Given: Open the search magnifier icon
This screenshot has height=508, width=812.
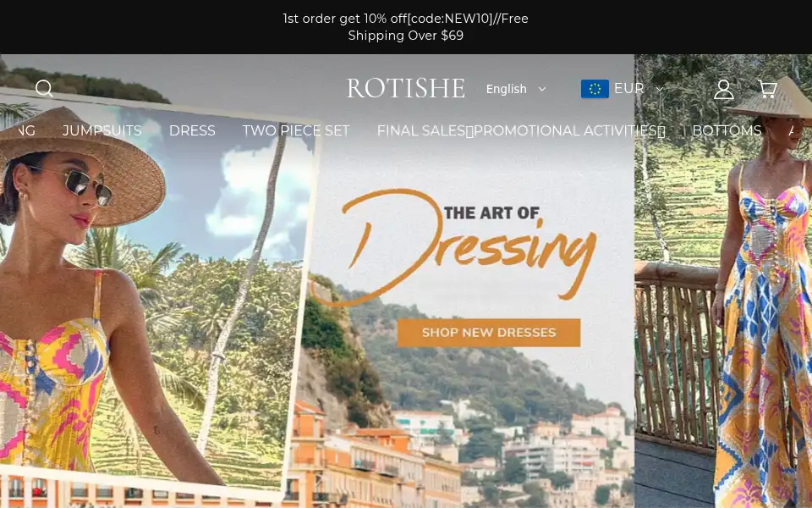Looking at the screenshot, I should pyautogui.click(x=44, y=89).
